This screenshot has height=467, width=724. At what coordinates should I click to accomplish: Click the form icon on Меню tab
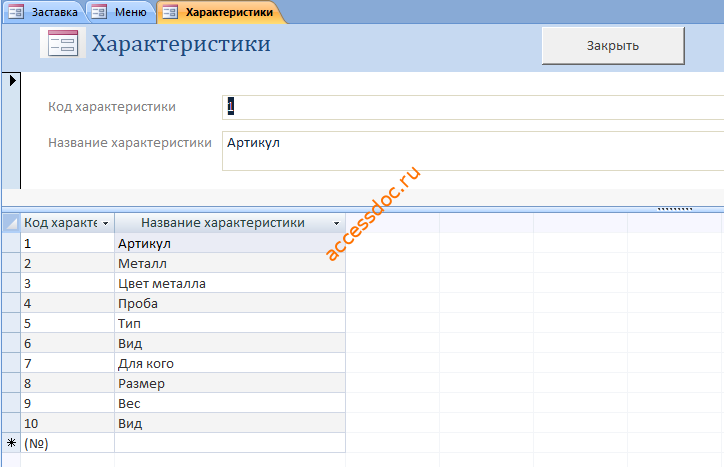point(99,12)
